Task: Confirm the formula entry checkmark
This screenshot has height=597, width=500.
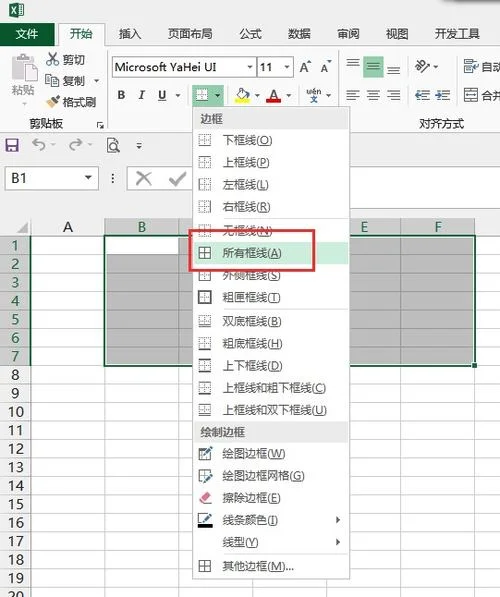Action: [177, 178]
